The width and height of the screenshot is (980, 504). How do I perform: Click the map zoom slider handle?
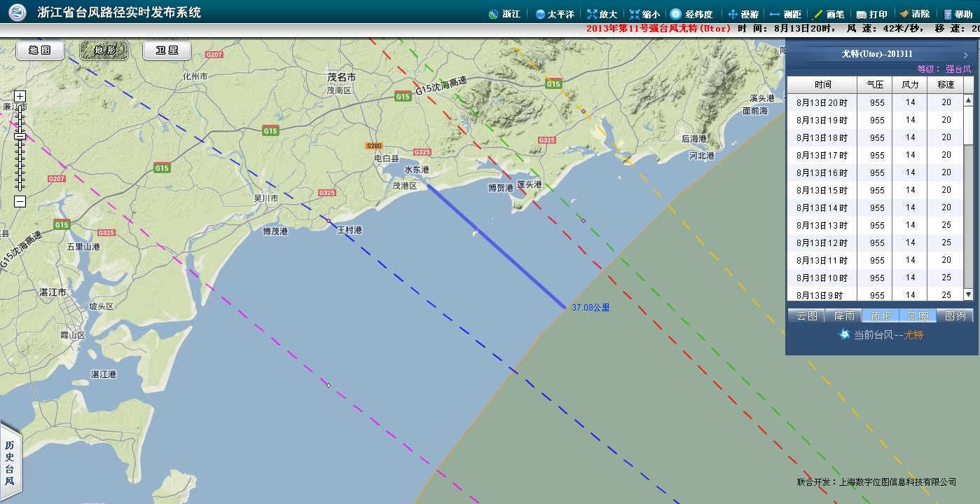(20, 135)
